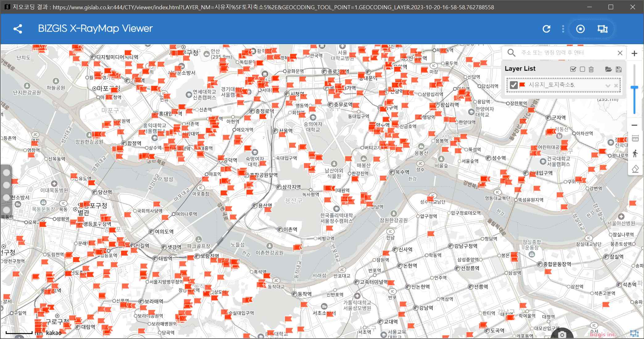Image resolution: width=644 pixels, height=339 pixels.
Task: Remove the 시유지_토지축소5 layer with x
Action: 616,86
